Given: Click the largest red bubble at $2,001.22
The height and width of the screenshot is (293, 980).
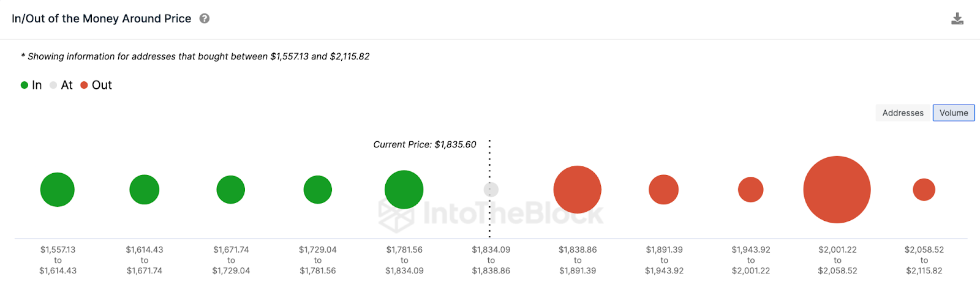Looking at the screenshot, I should coord(837,190).
